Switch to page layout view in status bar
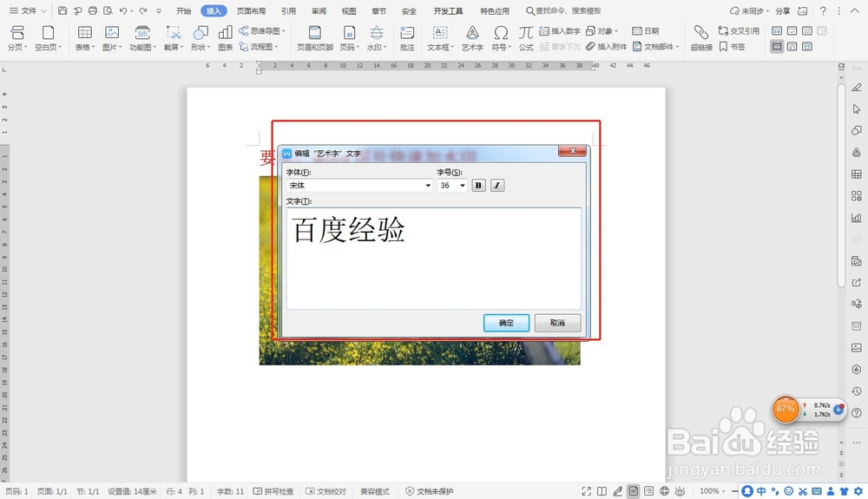The width and height of the screenshot is (868, 499). (634, 491)
